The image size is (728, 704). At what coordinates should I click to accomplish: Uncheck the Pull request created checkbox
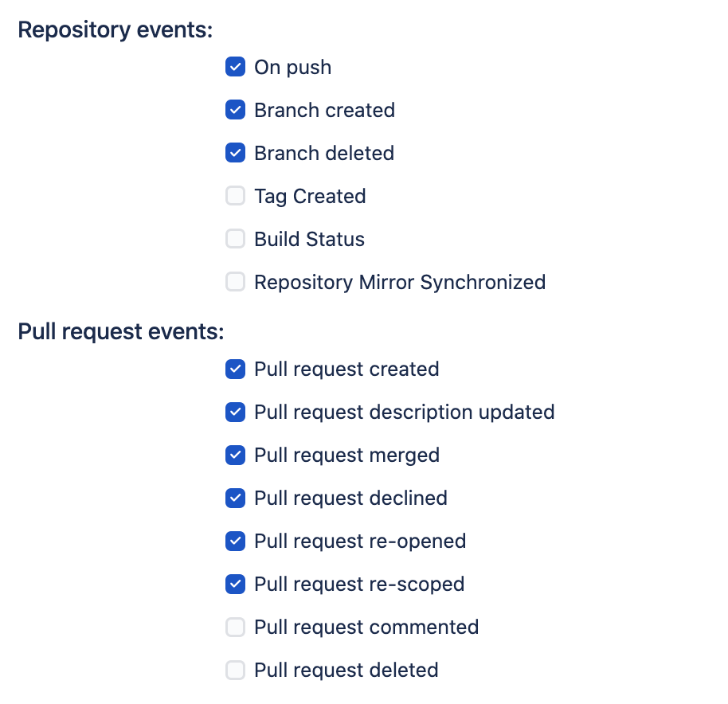click(235, 370)
